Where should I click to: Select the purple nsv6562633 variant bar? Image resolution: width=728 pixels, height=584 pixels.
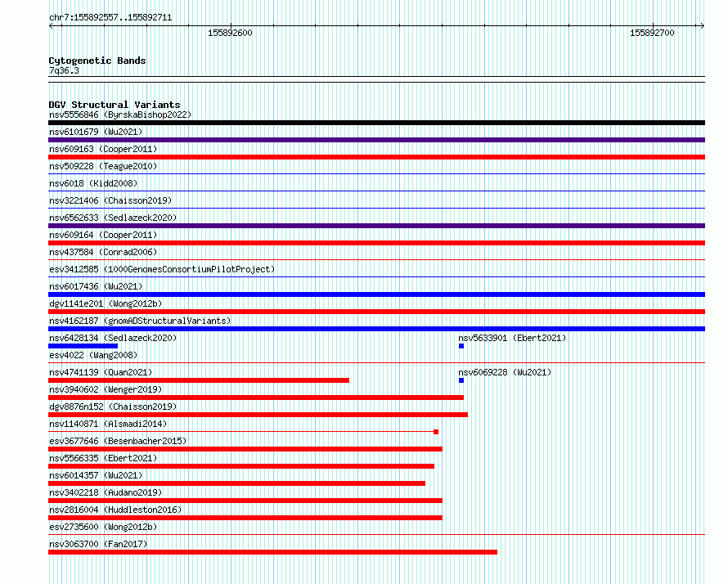[x=376, y=226]
